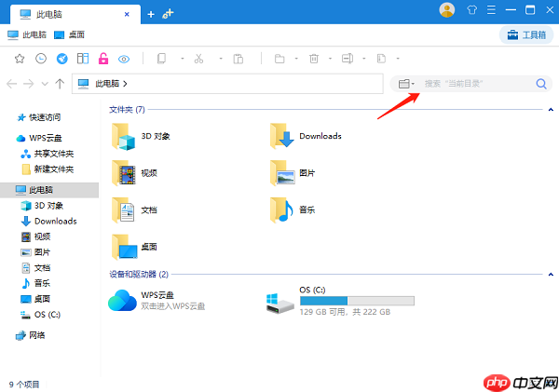Select 音乐 in the sidebar

point(35,283)
